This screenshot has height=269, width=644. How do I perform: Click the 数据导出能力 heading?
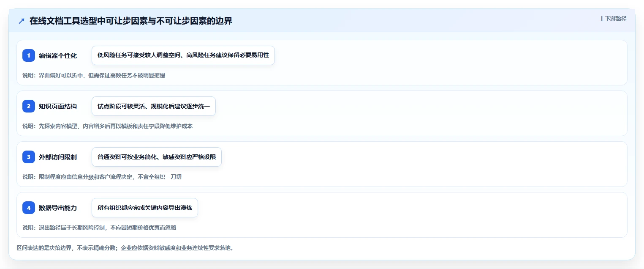click(58, 208)
